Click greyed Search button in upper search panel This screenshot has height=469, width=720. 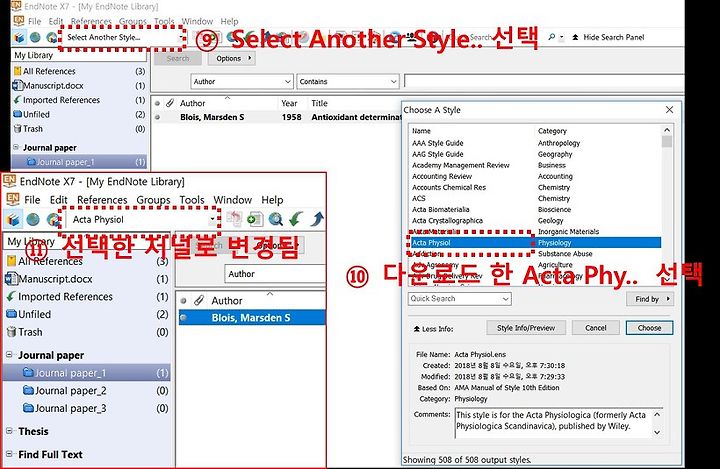click(178, 58)
